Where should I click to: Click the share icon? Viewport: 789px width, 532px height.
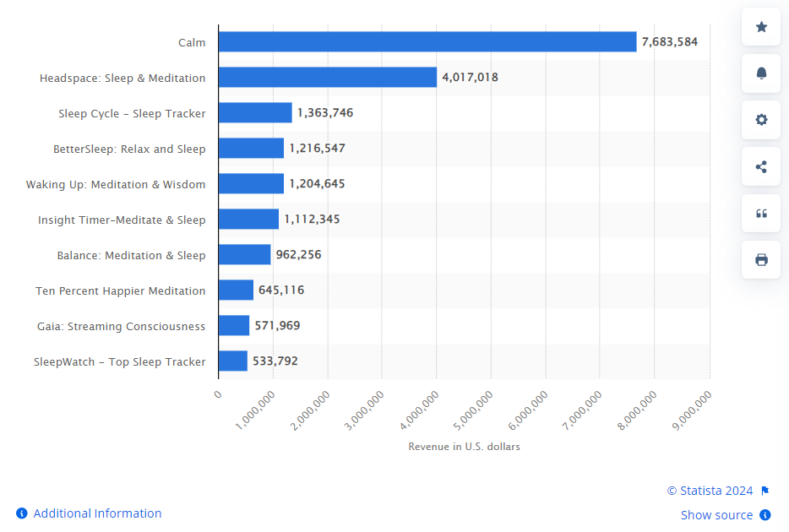tap(761, 166)
